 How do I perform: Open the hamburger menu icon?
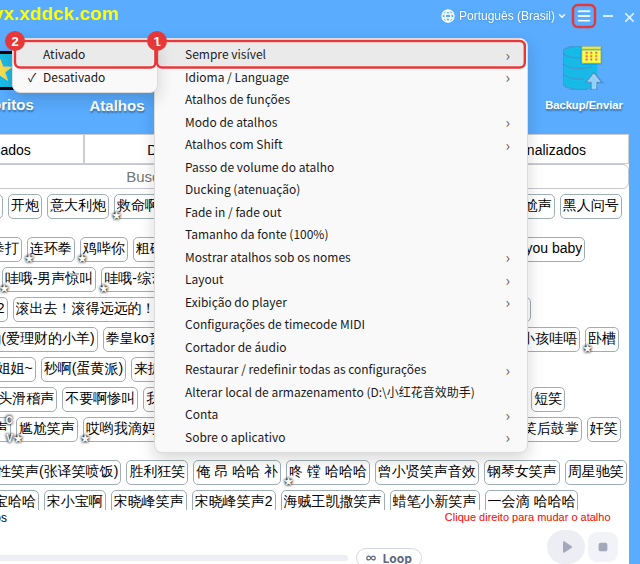pyautogui.click(x=584, y=16)
